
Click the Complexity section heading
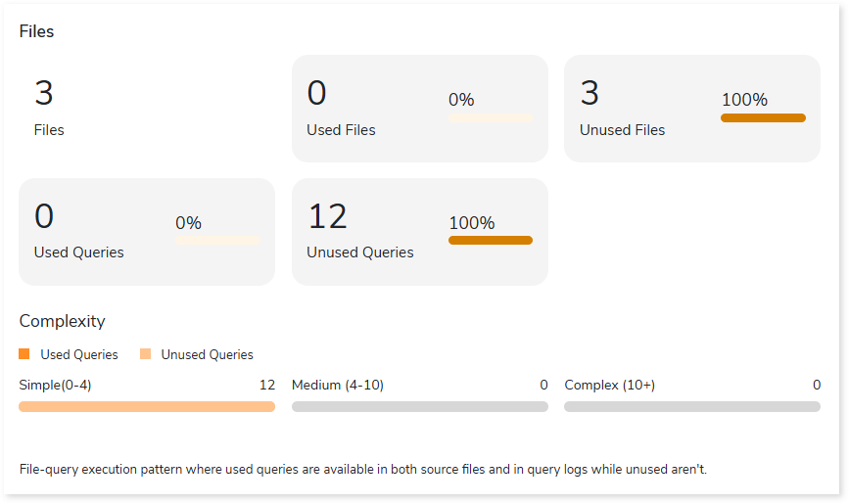[62, 321]
